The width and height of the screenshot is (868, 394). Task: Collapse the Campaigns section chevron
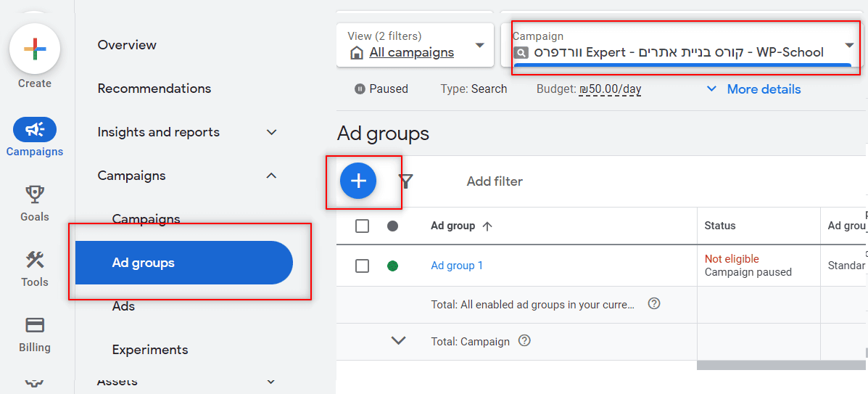point(271,176)
